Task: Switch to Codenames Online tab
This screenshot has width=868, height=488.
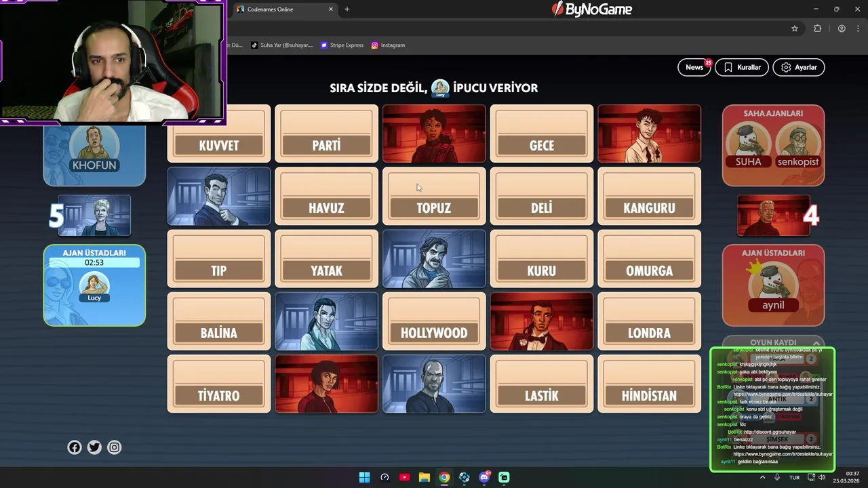Action: 285,9
